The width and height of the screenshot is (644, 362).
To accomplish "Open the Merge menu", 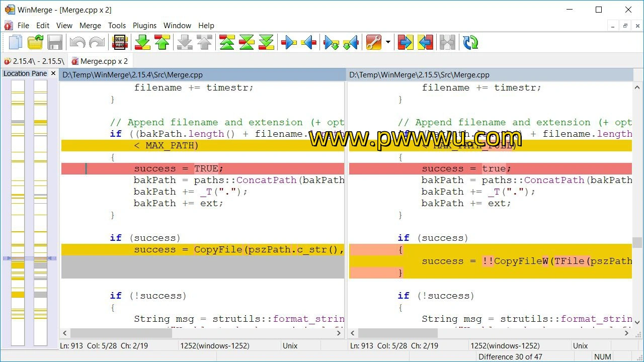I will [91, 25].
